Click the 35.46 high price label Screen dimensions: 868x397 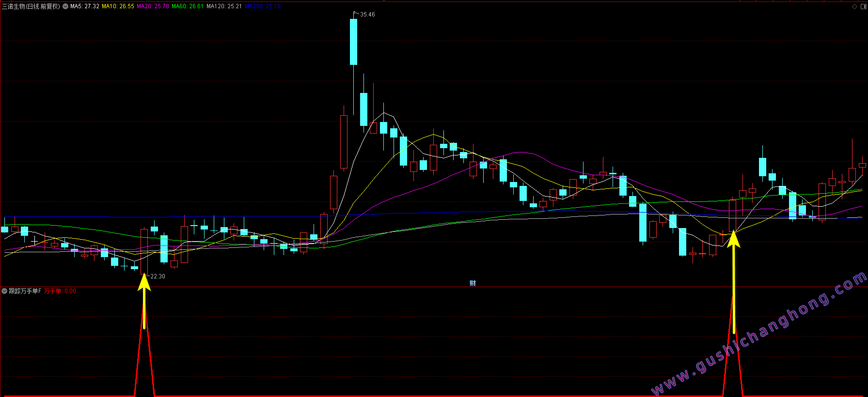click(367, 15)
